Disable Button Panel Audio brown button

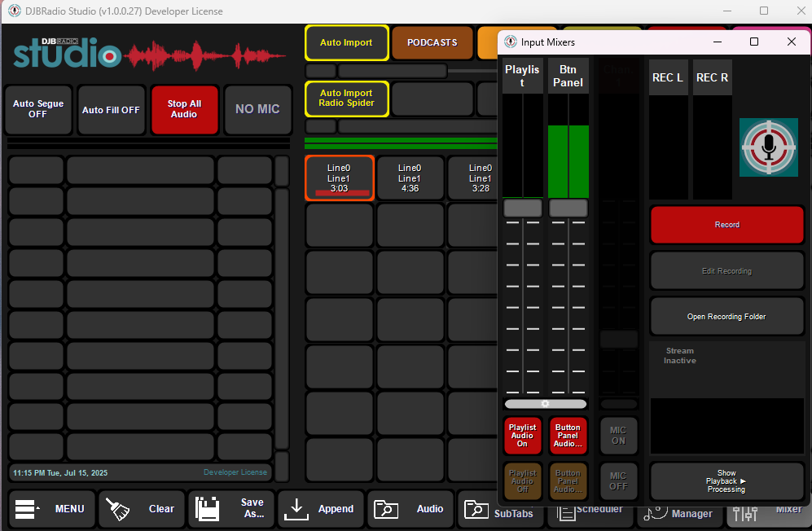568,481
